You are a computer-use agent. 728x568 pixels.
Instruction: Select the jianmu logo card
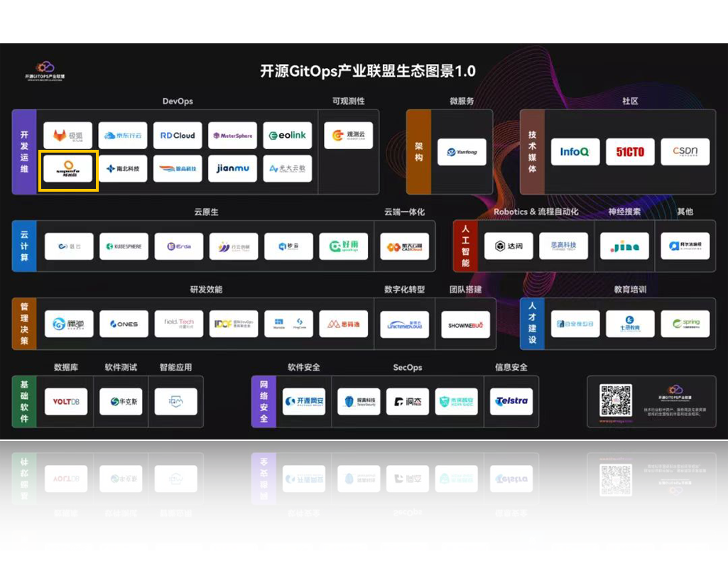pos(232,169)
